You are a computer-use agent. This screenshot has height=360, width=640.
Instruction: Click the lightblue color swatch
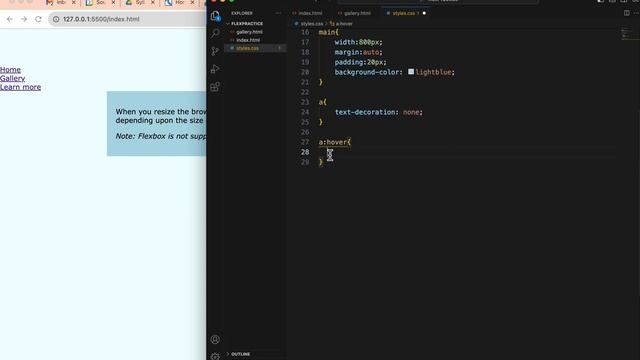[411, 72]
